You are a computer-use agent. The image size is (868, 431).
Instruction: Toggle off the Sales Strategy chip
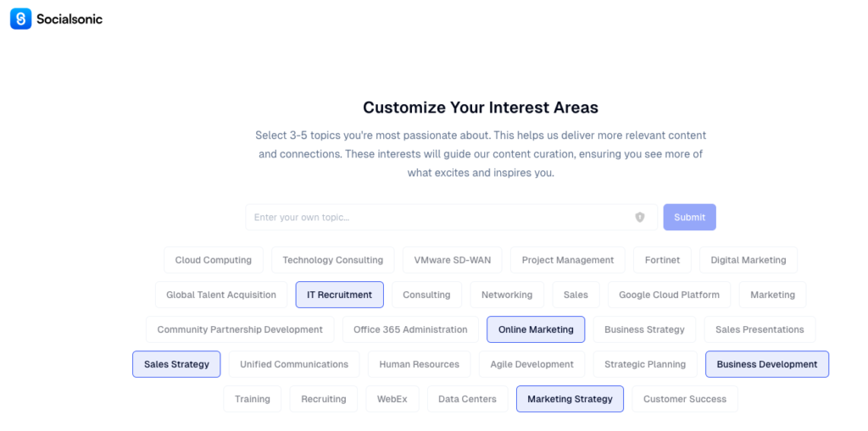click(176, 364)
